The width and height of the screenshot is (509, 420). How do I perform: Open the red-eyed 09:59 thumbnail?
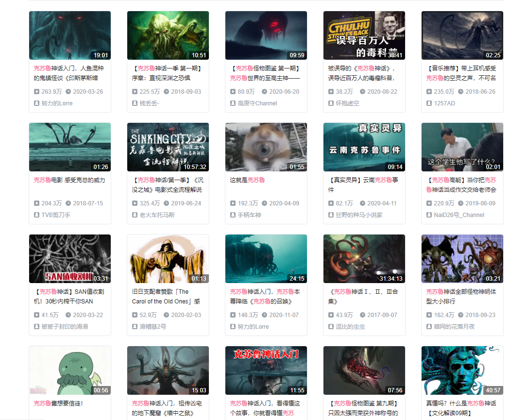click(x=266, y=35)
